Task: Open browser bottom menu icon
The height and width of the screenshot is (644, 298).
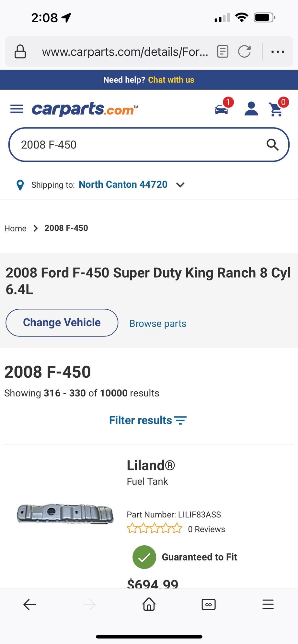Action: (268, 605)
